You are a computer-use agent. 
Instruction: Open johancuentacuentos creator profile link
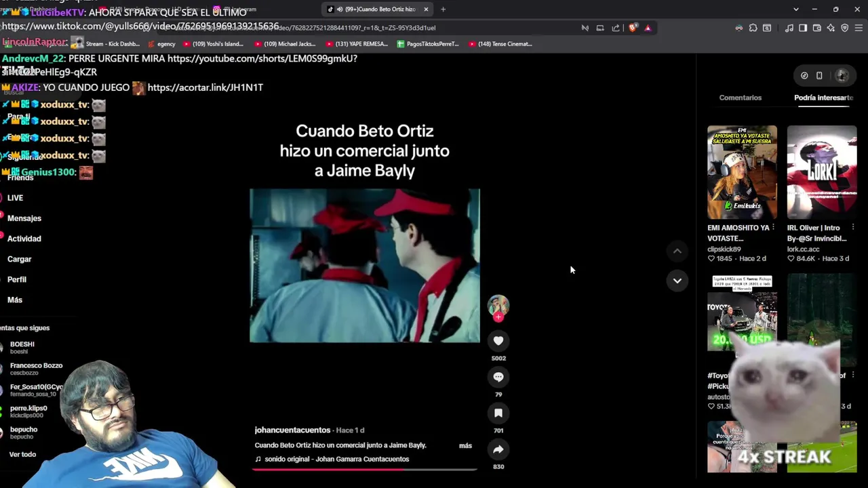292,430
